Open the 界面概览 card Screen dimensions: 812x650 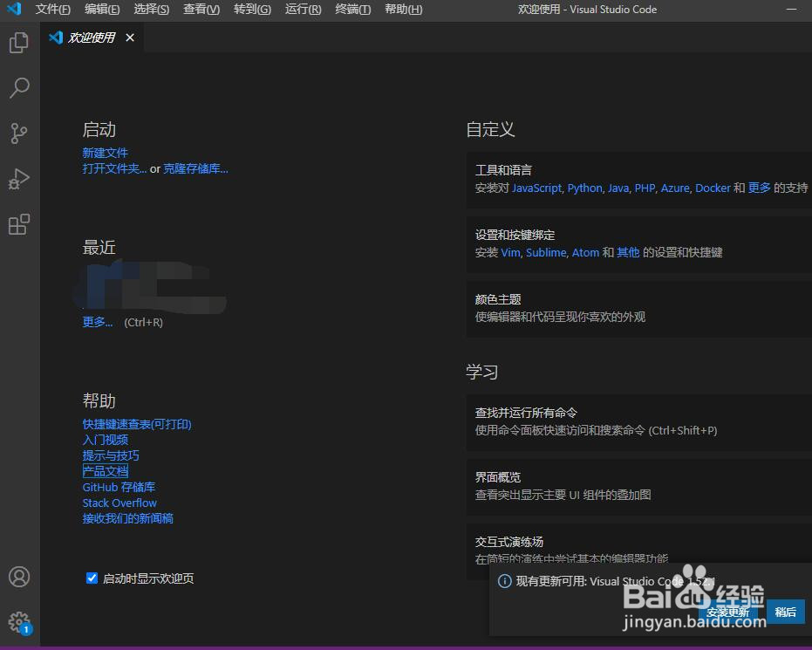(639, 487)
